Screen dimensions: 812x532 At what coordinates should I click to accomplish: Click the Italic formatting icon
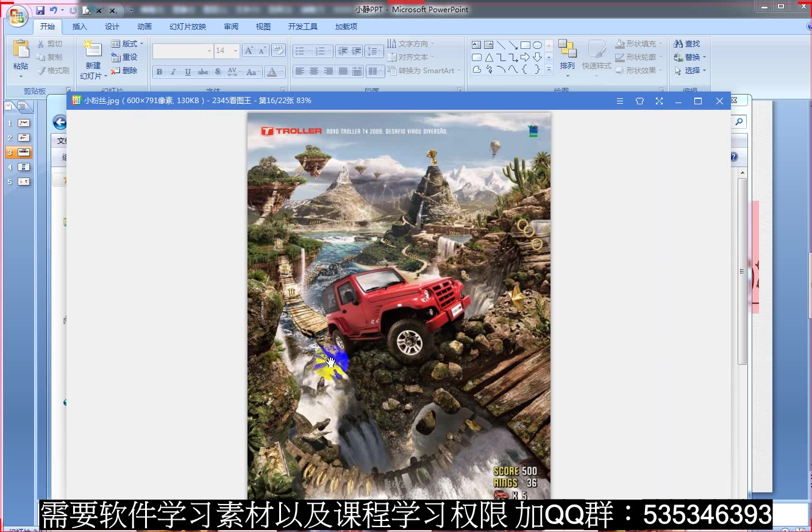click(173, 71)
